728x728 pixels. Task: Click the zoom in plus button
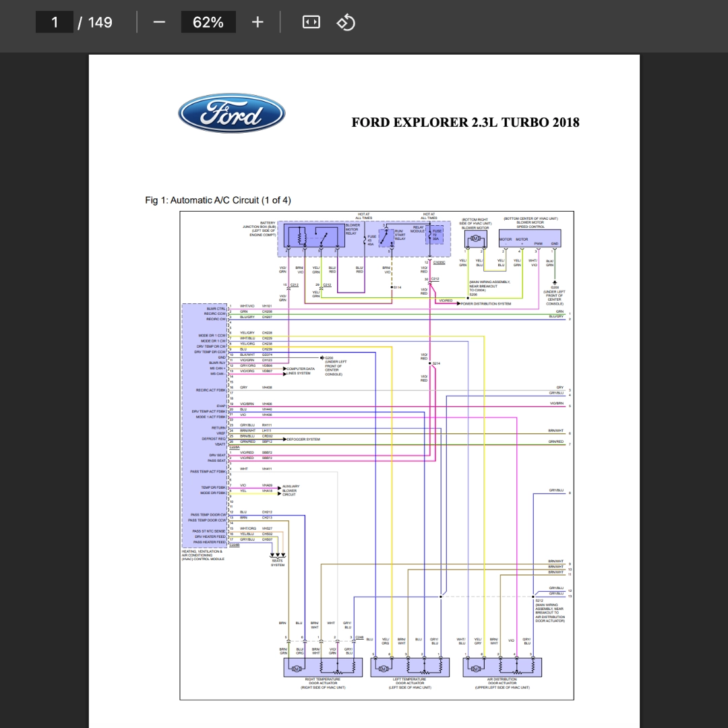pos(257,22)
